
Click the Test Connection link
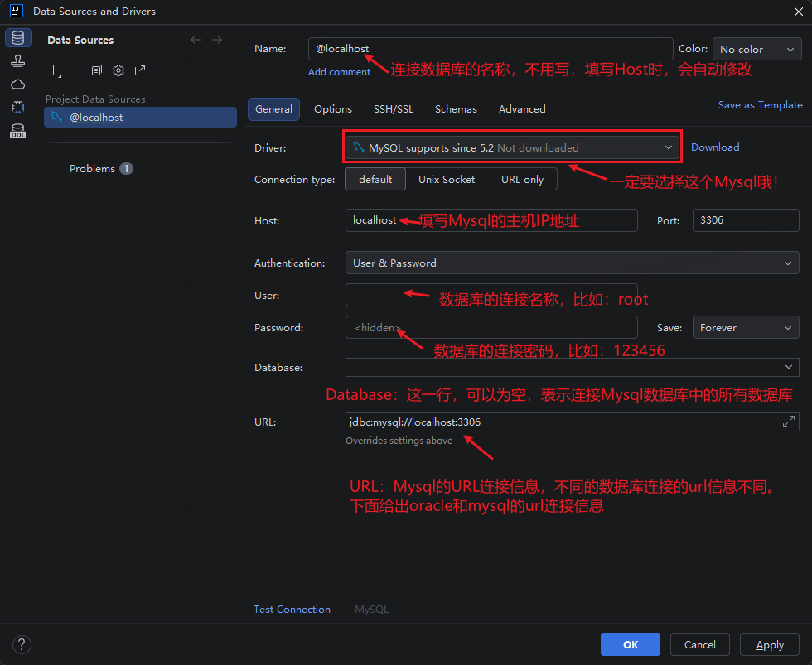coord(292,610)
